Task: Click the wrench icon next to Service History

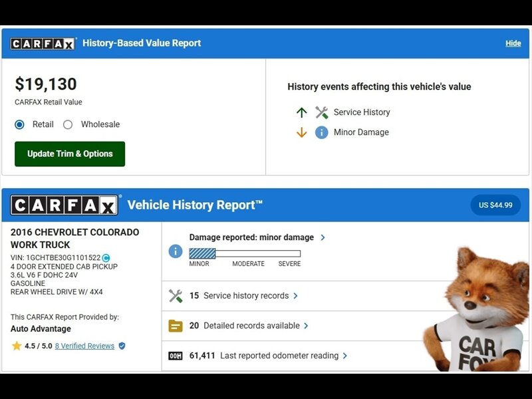Action: click(x=321, y=112)
